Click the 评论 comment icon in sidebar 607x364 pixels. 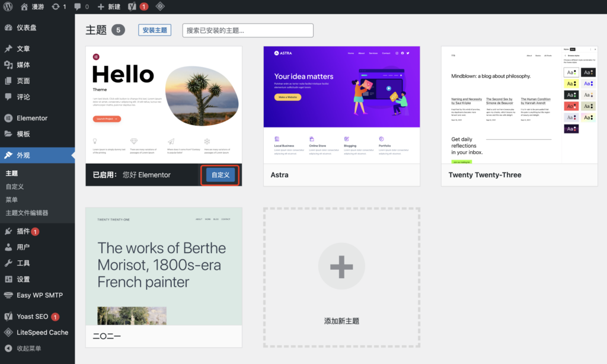click(8, 97)
